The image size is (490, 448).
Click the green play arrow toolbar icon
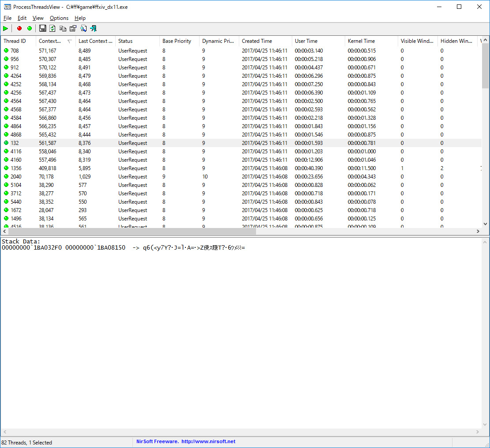pos(5,28)
